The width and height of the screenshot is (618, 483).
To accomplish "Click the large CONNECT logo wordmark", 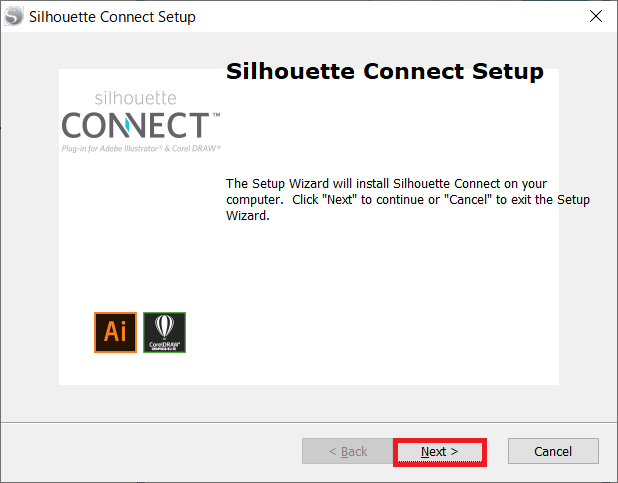I will click(135, 125).
